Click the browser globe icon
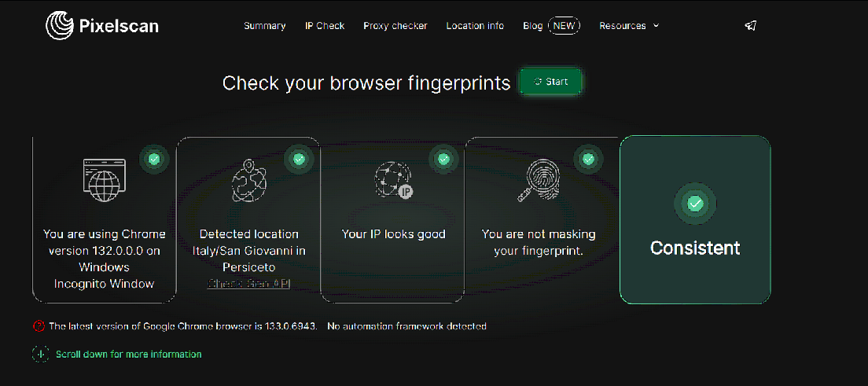Viewport: 868px width, 386px height. pos(105,182)
